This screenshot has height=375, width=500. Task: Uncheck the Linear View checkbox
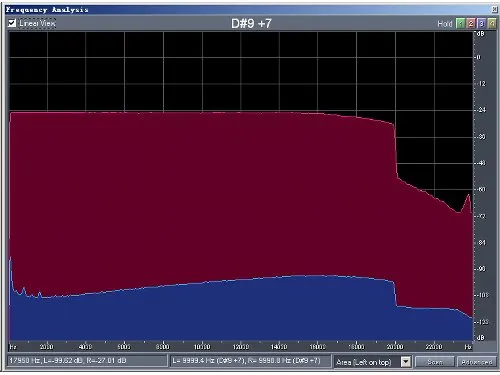tap(12, 23)
